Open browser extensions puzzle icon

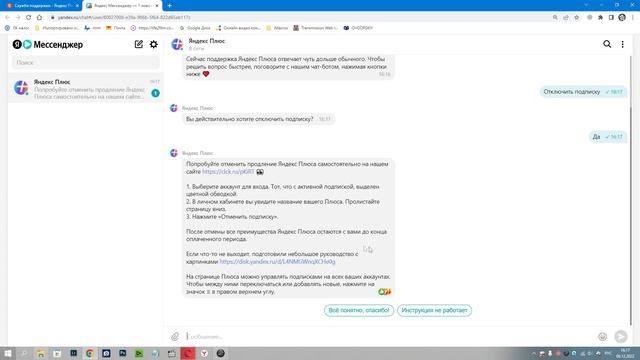(x=600, y=17)
